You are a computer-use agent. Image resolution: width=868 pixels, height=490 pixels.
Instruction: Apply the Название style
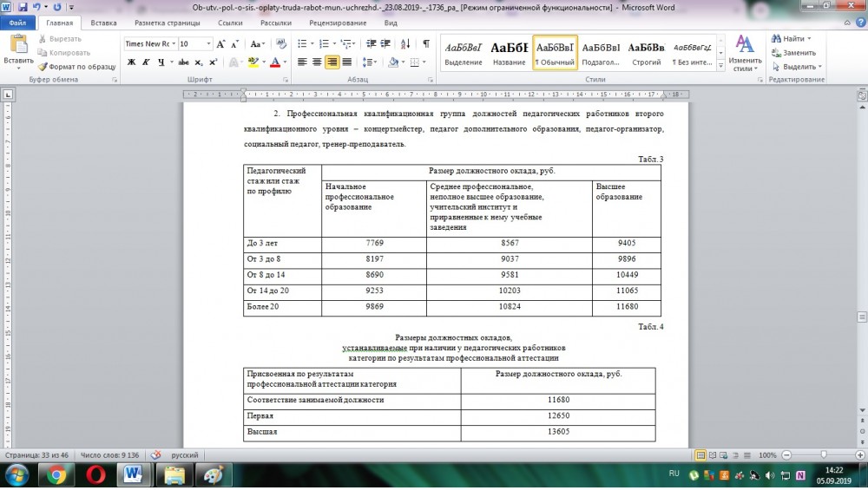[509, 54]
